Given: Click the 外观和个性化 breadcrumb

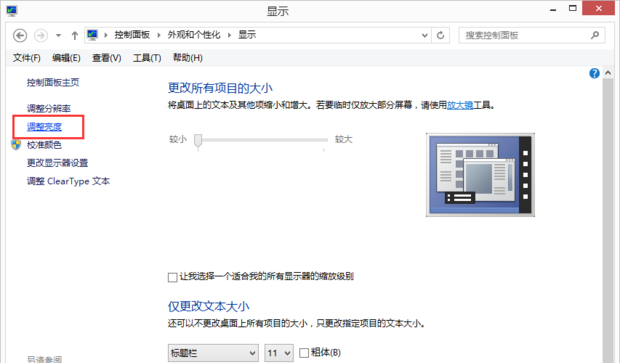Looking at the screenshot, I should tap(194, 35).
